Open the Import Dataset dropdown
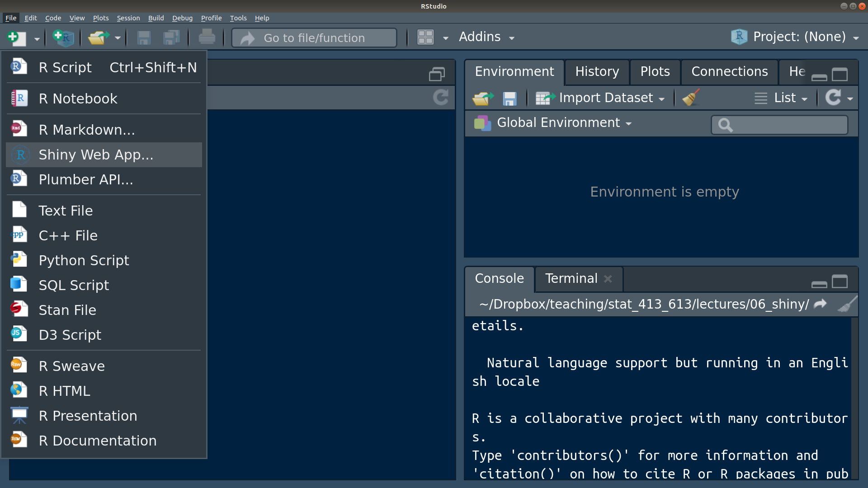868x488 pixels. [600, 98]
